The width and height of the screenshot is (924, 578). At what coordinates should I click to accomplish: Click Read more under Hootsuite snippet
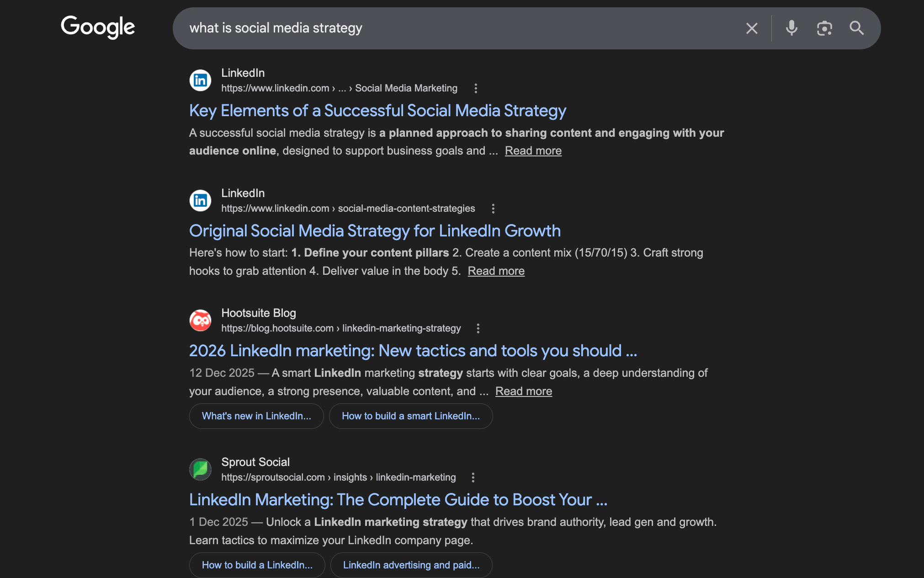tap(523, 391)
